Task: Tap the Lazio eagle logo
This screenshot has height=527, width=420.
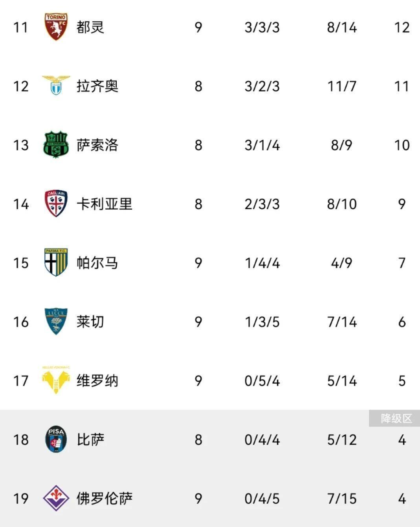Action: coord(56,86)
